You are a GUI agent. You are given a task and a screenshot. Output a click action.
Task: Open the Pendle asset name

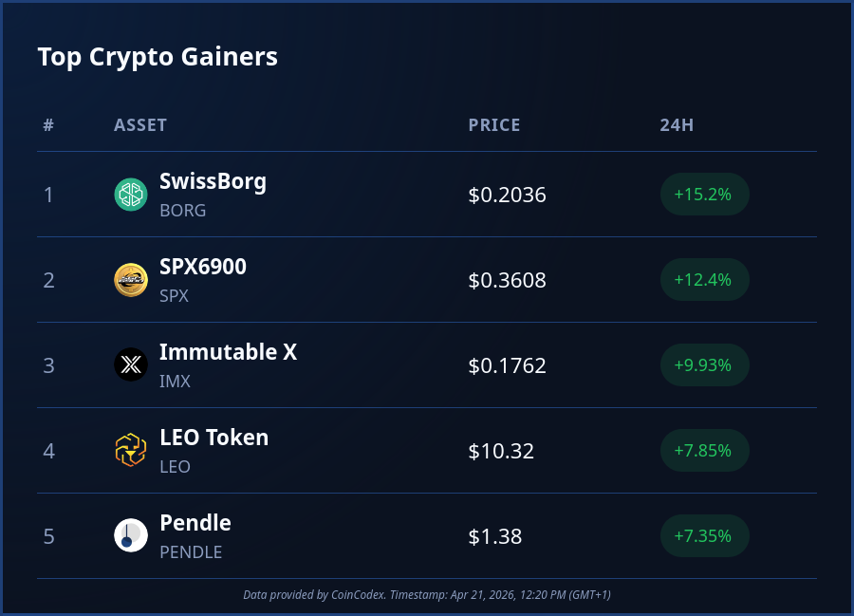tap(195, 523)
